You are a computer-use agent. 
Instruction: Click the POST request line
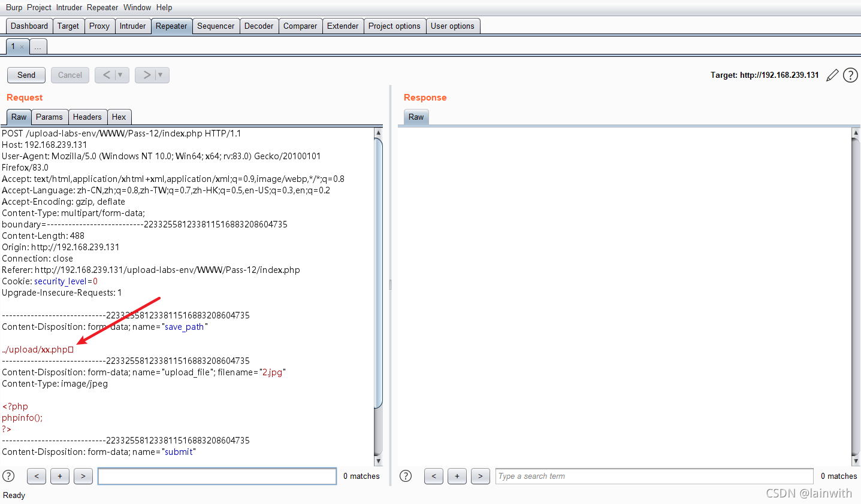(x=121, y=133)
